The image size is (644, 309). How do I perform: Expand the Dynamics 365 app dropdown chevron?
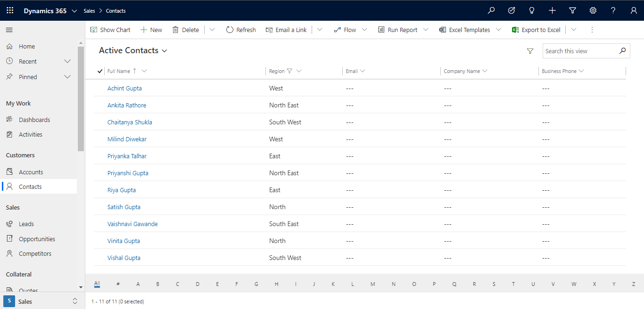tap(74, 10)
